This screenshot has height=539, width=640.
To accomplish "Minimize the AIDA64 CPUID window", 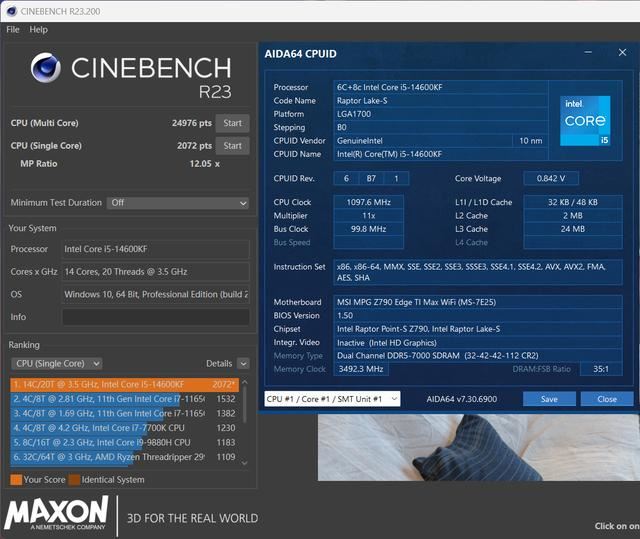I will pyautogui.click(x=590, y=53).
